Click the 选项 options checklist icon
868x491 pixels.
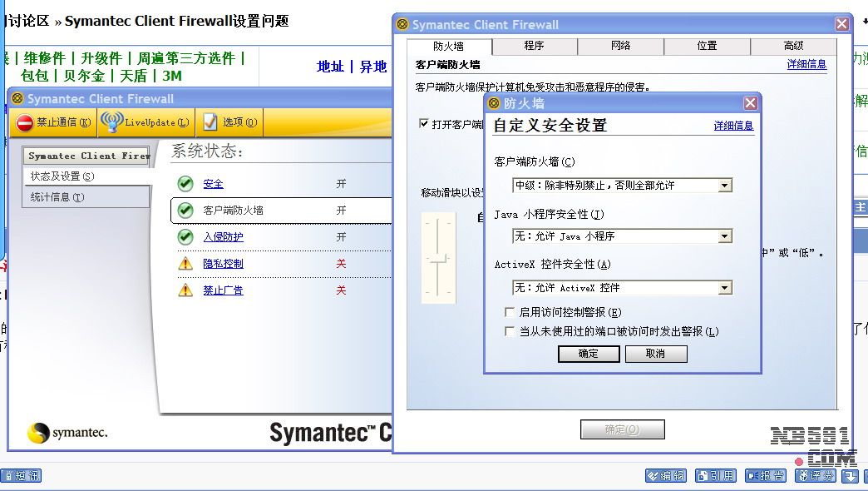tap(210, 122)
